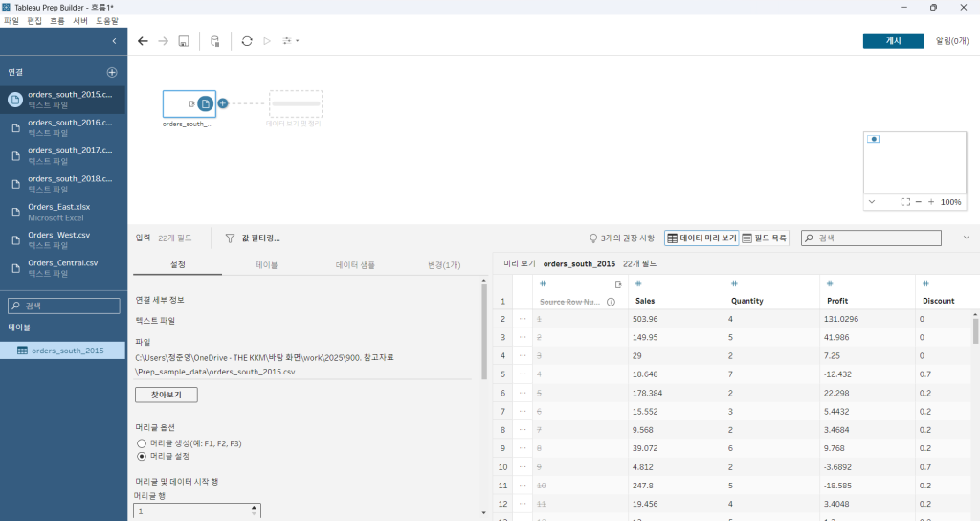
Task: Refresh the flow with circular arrows icon
Action: (x=247, y=41)
